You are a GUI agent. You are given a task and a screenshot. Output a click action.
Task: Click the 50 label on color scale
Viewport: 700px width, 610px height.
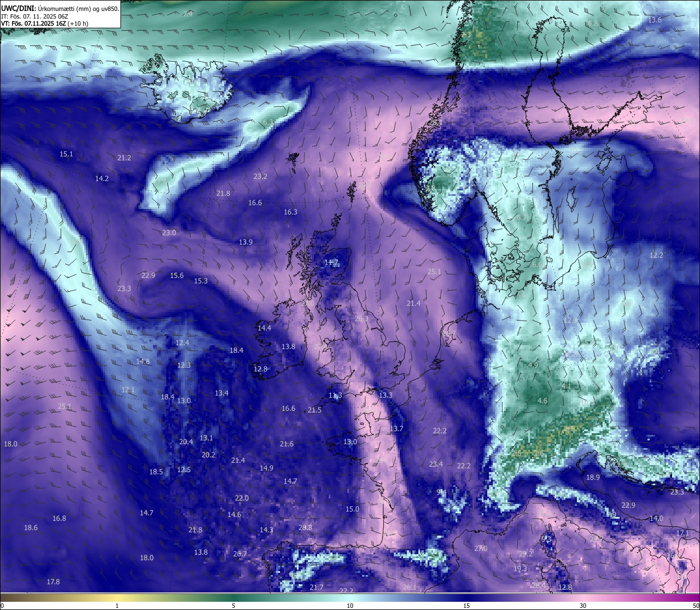click(696, 606)
